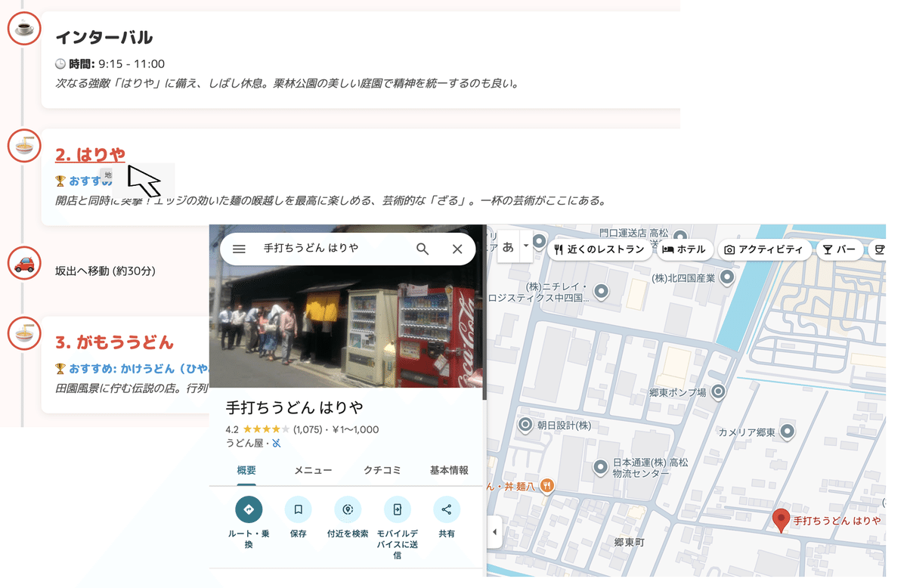
Task: Switch to the メニュー tab
Action: tap(313, 470)
